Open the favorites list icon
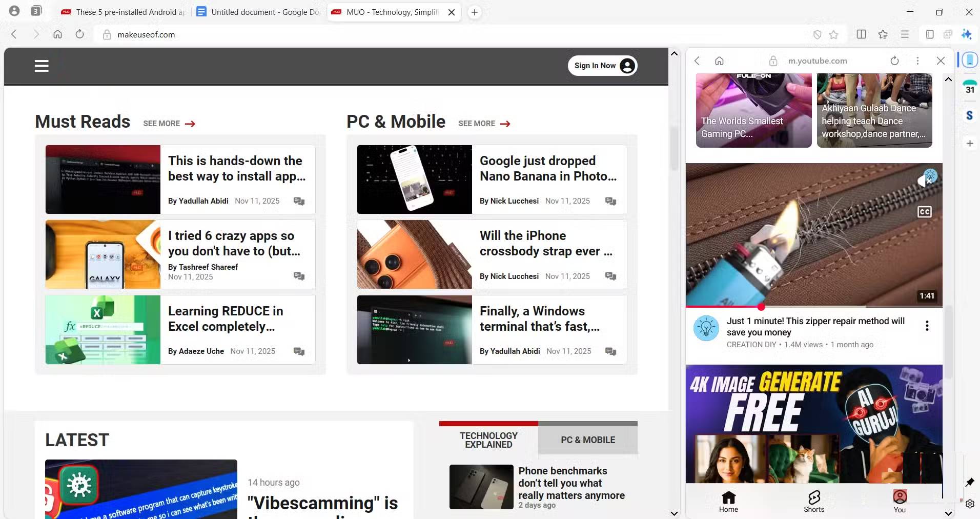Viewport: 980px width, 519px height. [883, 34]
